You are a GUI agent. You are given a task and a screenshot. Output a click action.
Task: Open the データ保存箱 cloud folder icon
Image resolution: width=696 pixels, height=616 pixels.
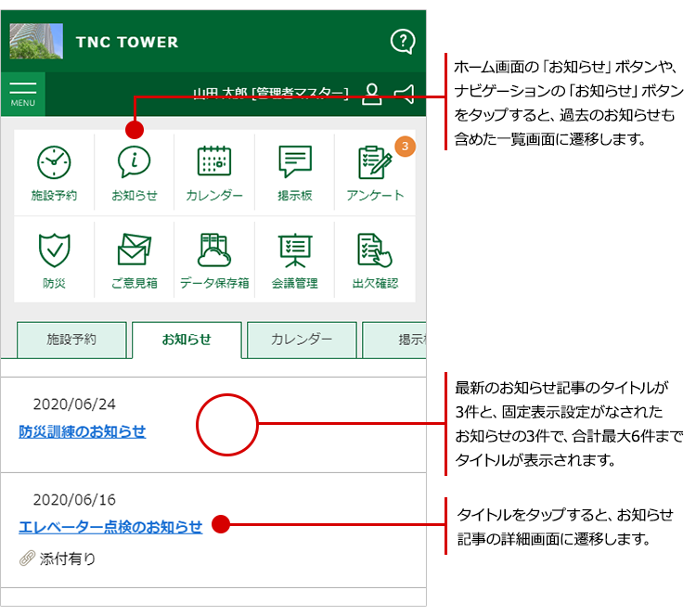coord(214,250)
